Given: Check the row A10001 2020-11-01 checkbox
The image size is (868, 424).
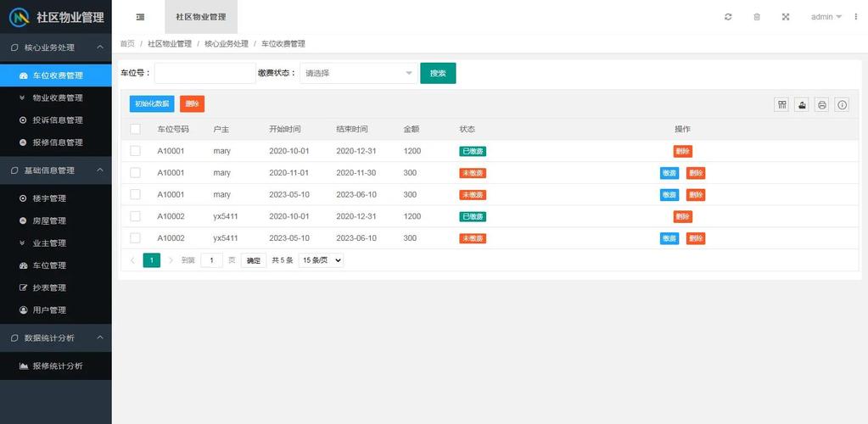Looking at the screenshot, I should [135, 173].
